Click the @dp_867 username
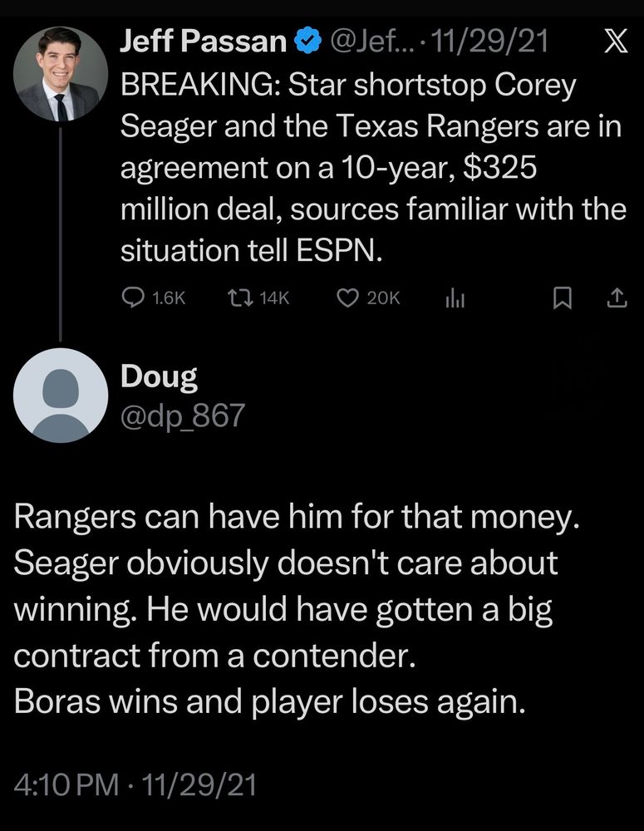 (x=183, y=414)
